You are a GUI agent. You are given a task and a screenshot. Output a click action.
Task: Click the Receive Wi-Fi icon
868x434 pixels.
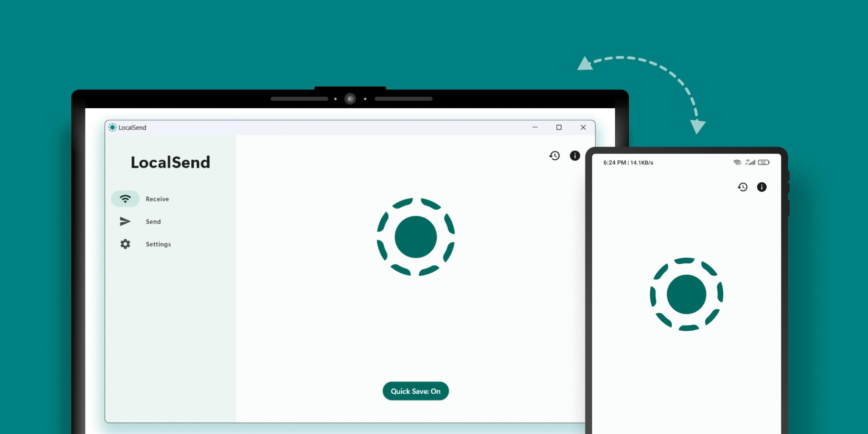coord(125,199)
